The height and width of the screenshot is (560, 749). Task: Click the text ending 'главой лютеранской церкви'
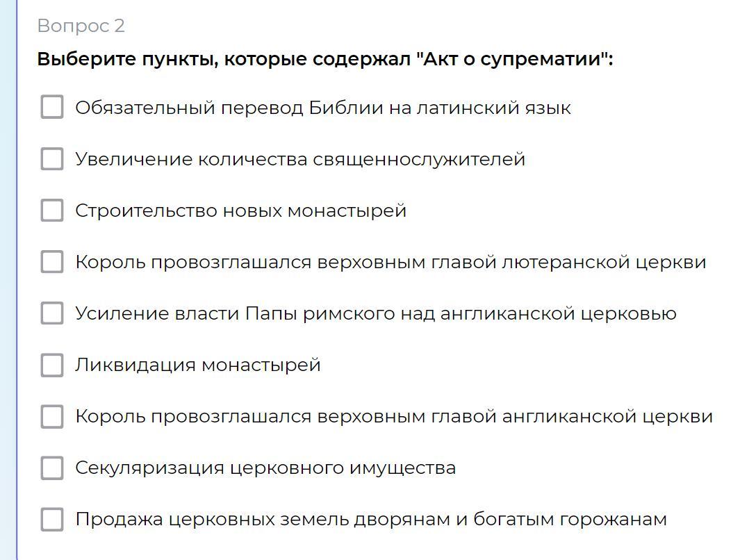(x=390, y=263)
